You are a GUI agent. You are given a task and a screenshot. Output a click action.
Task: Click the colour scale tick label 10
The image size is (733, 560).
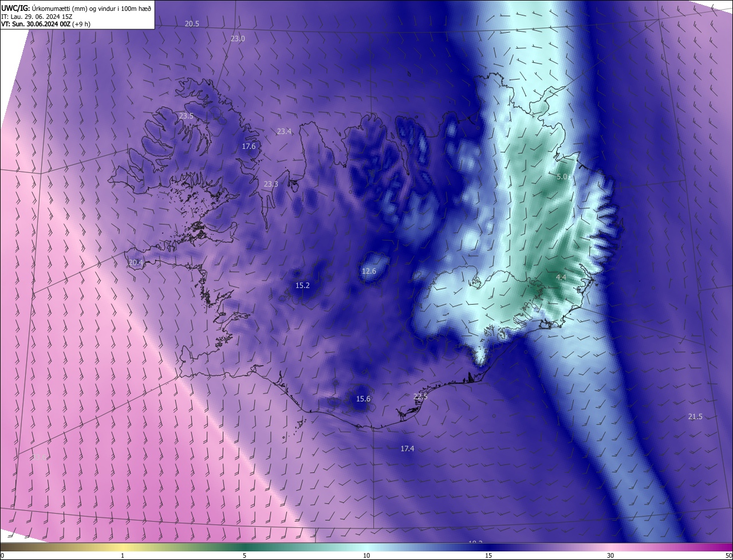coord(366,555)
